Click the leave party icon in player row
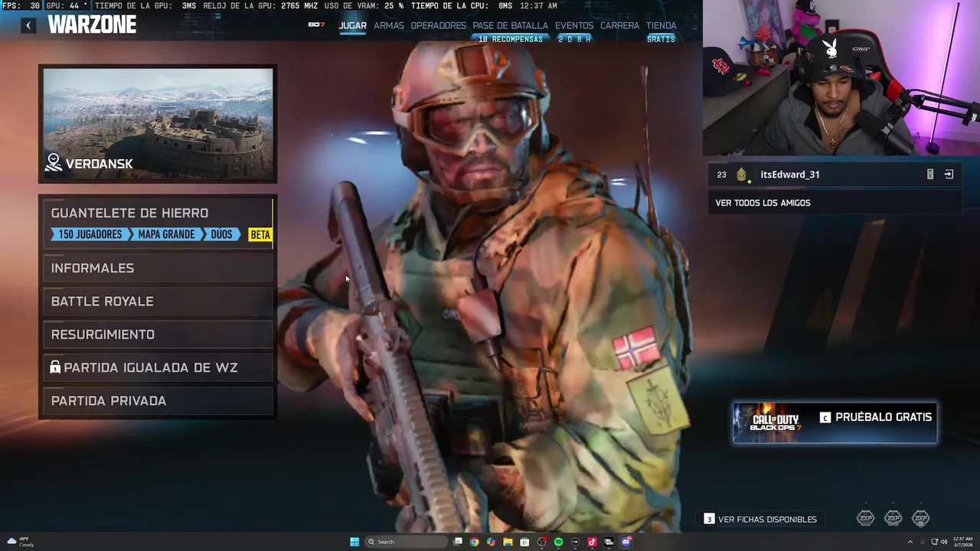 (949, 174)
